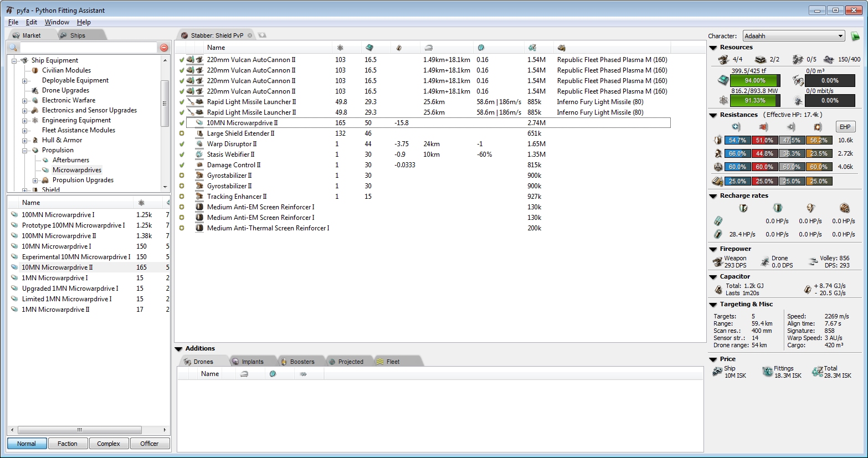
Task: Collapse the Resources section
Action: (713, 48)
